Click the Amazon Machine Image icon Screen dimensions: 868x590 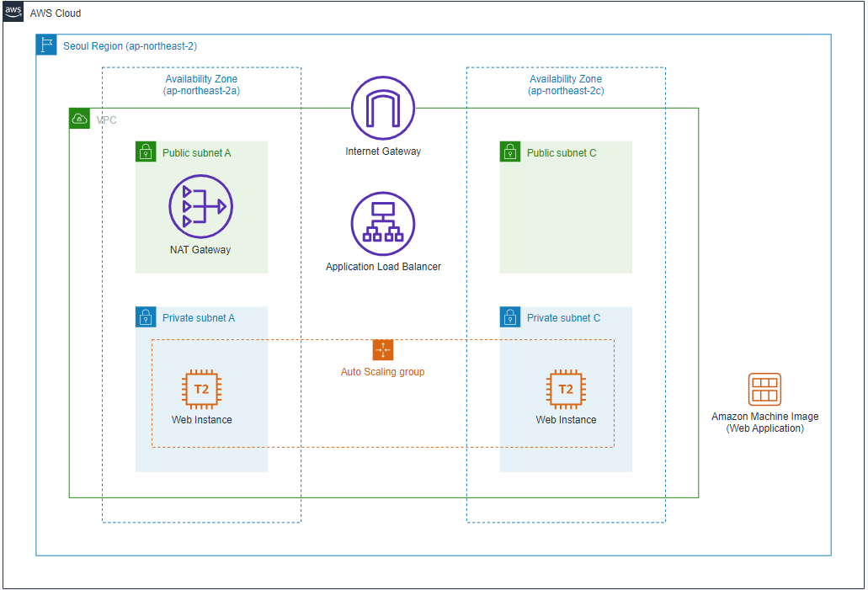(764, 389)
